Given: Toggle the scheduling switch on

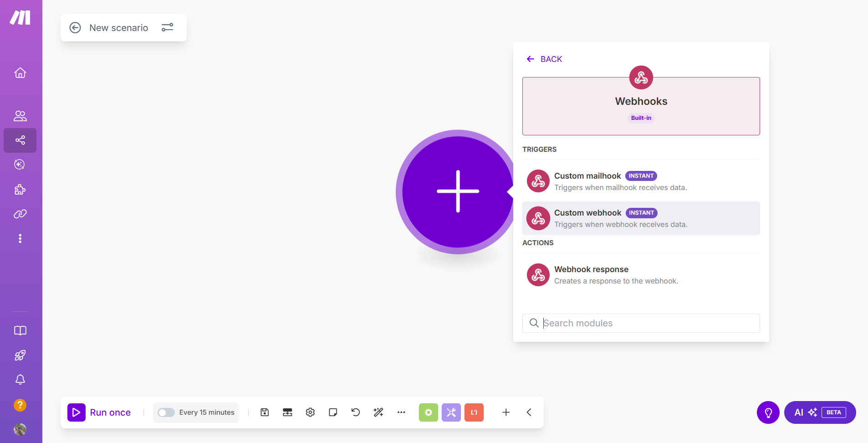Looking at the screenshot, I should click(x=166, y=412).
